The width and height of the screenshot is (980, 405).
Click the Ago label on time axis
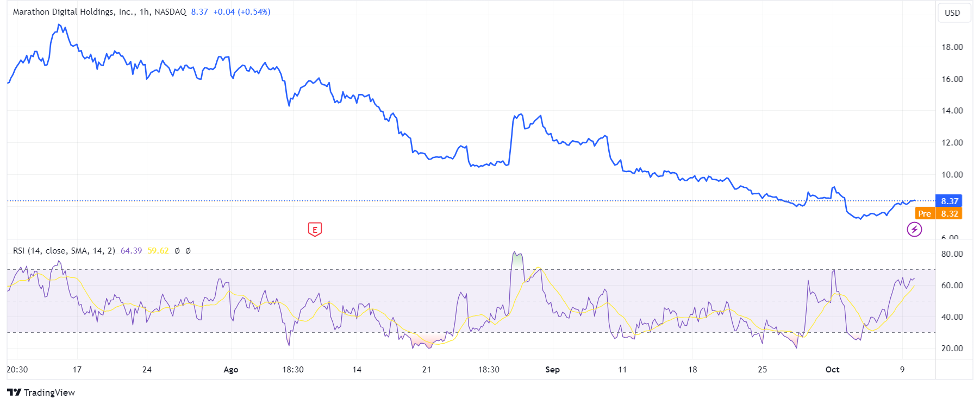[231, 370]
